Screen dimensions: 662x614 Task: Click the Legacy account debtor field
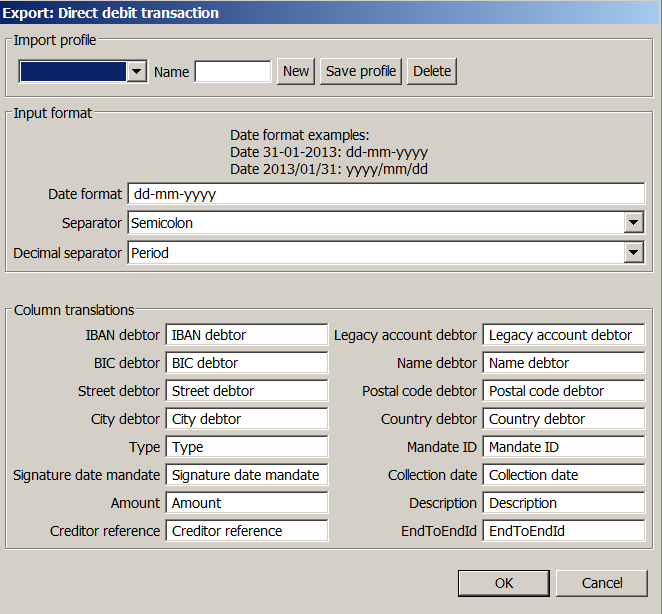pos(564,335)
